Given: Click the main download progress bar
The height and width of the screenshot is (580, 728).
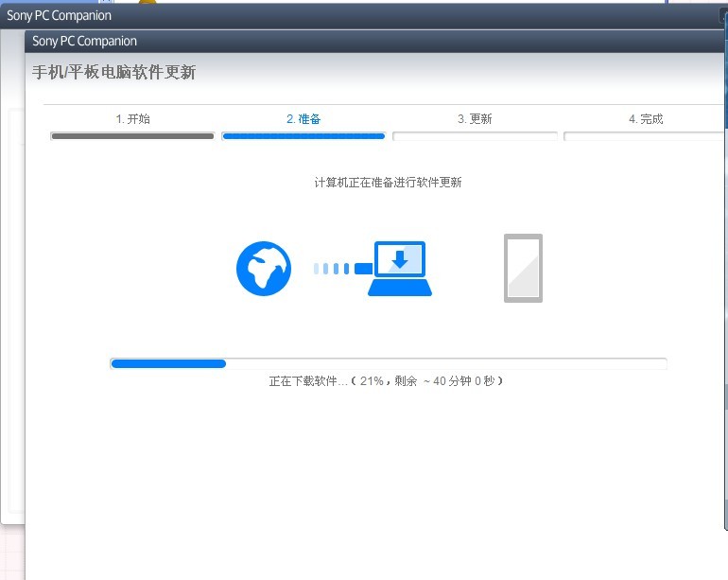Looking at the screenshot, I should 389,363.
